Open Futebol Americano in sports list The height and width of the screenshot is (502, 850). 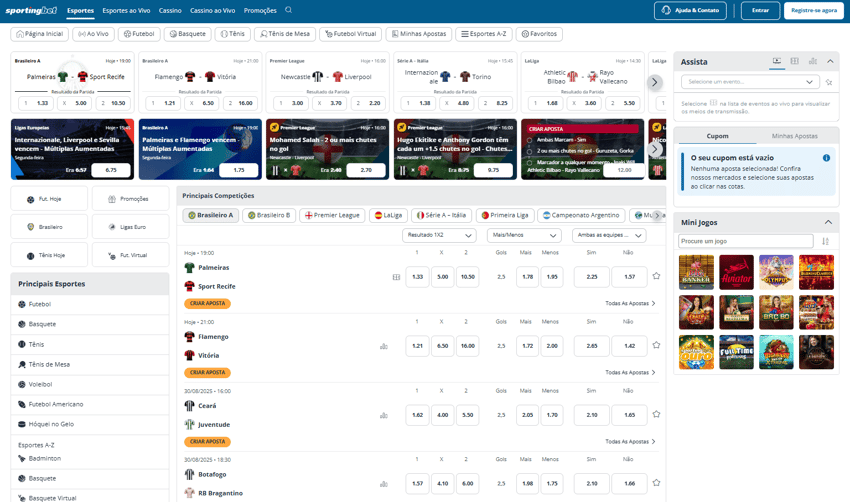pos(90,404)
